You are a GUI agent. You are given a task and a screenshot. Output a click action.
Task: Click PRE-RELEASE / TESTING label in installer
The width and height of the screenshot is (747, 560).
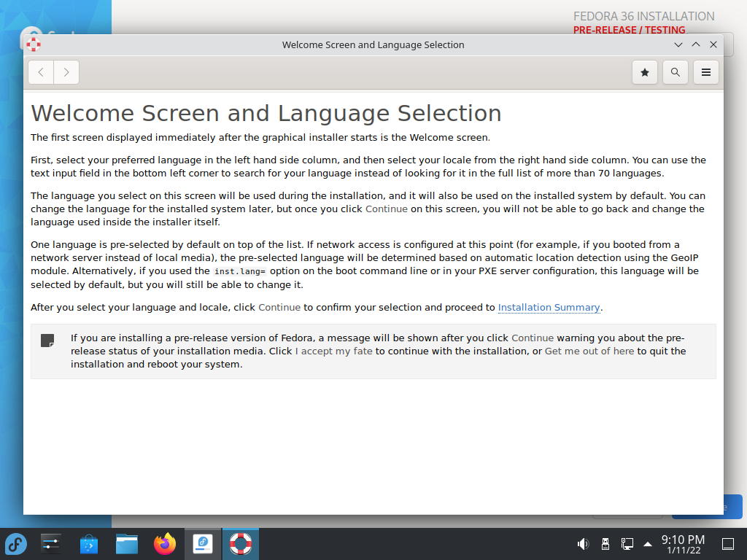(x=629, y=30)
